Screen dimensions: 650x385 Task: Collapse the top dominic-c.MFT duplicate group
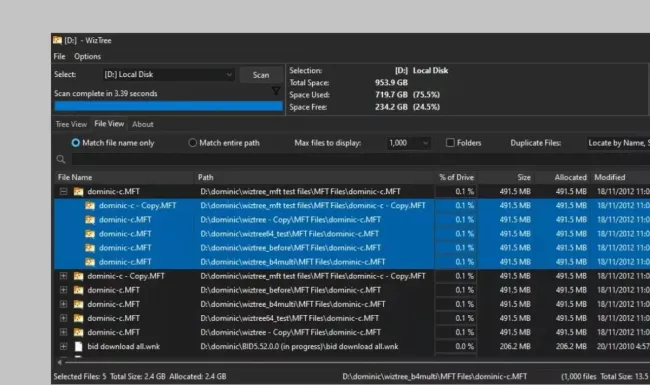point(63,191)
